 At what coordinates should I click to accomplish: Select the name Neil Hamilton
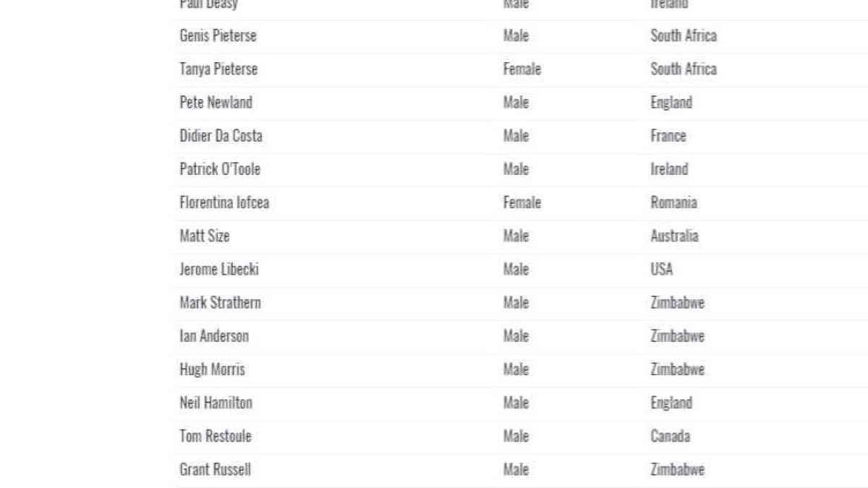(216, 403)
